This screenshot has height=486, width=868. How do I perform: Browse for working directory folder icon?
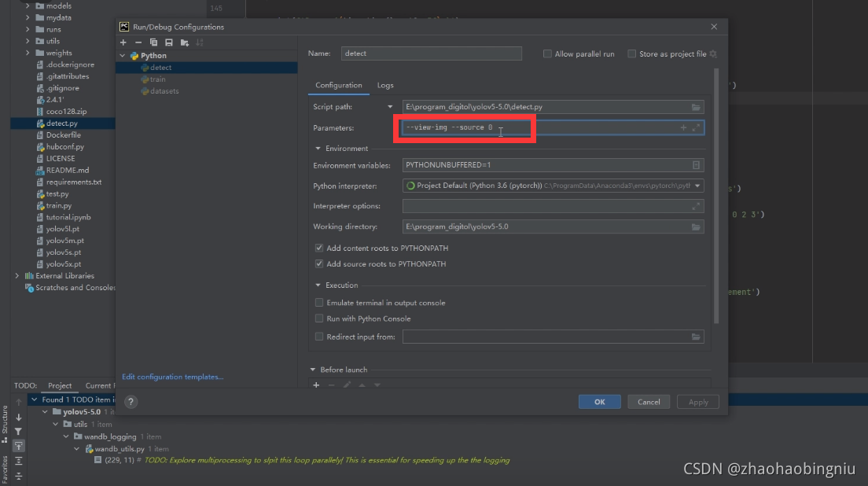click(696, 226)
